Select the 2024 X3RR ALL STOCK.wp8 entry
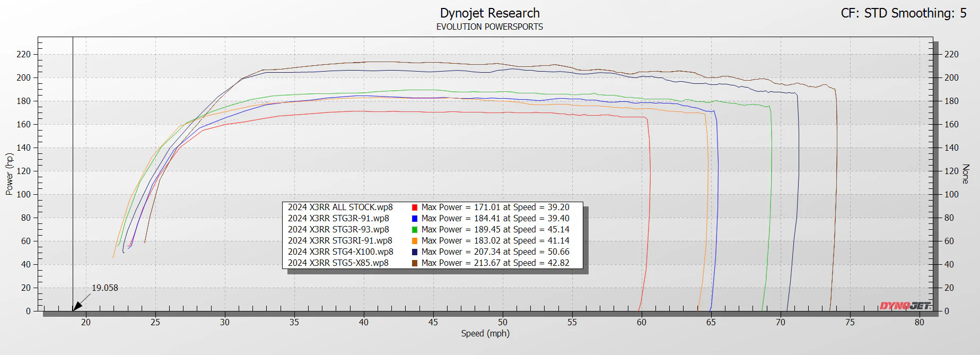980x355 pixels. click(340, 207)
